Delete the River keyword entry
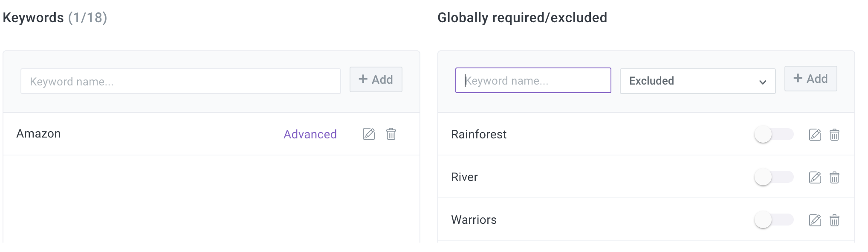Screen dimensions: 868x252 834,177
